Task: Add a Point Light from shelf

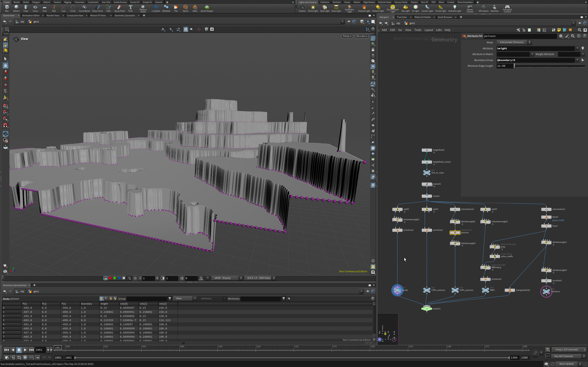Action: (313, 8)
